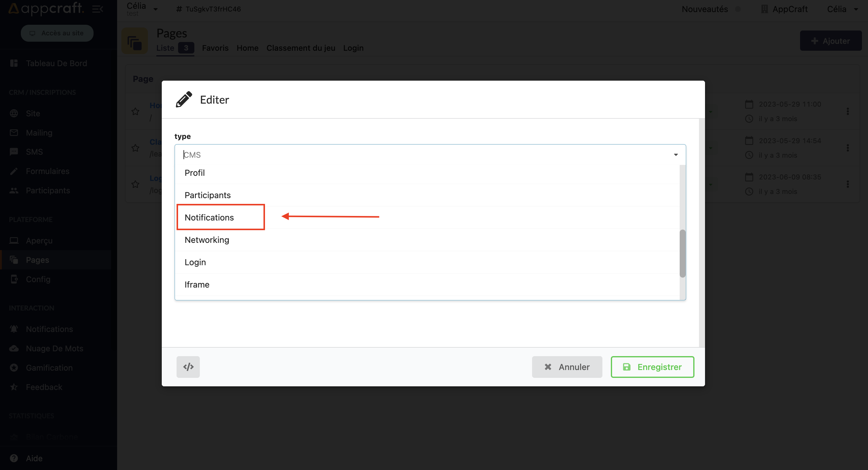Screen dimensions: 868x470
Task: Switch to the Favoris tab
Action: (215, 47)
